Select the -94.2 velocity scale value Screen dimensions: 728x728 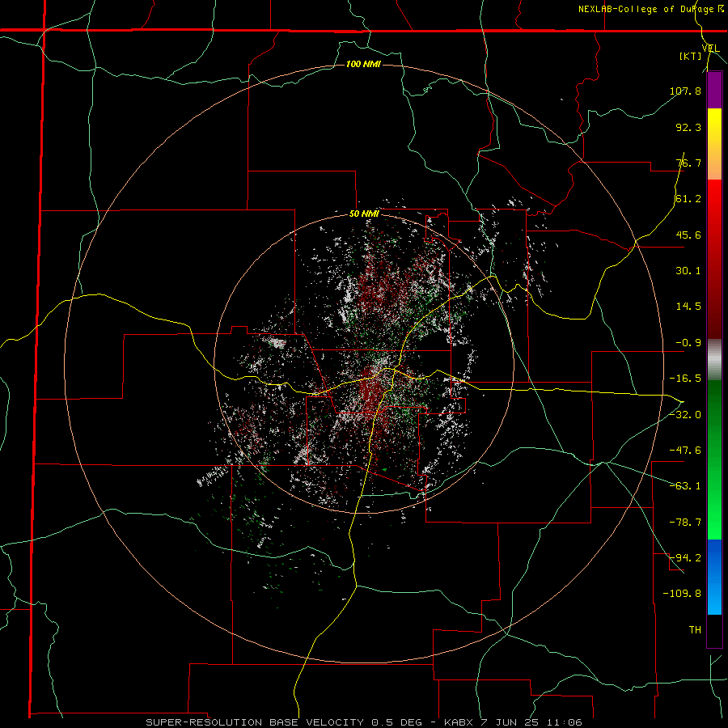pyautogui.click(x=685, y=557)
